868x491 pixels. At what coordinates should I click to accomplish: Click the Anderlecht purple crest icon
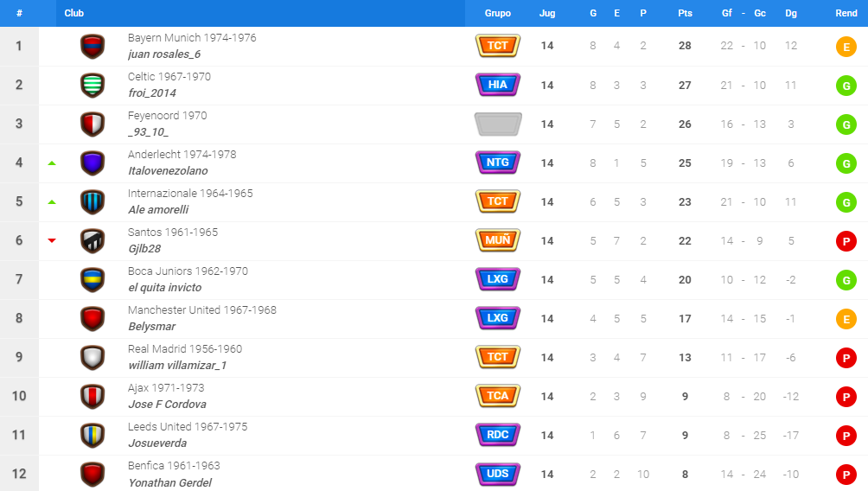coord(92,163)
